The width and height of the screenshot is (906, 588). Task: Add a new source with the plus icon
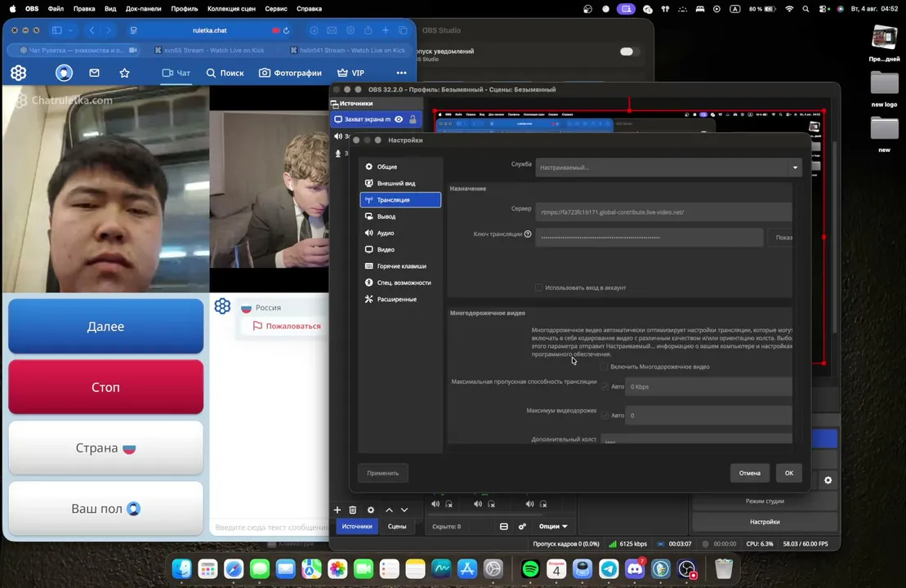point(337,510)
